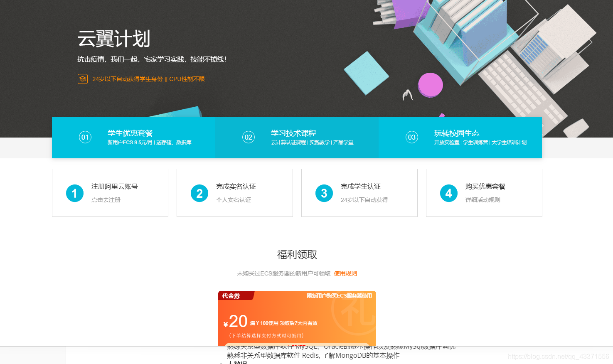Click 开放实验室 subtitle text
Viewport: 613px width, 364px height.
447,143
